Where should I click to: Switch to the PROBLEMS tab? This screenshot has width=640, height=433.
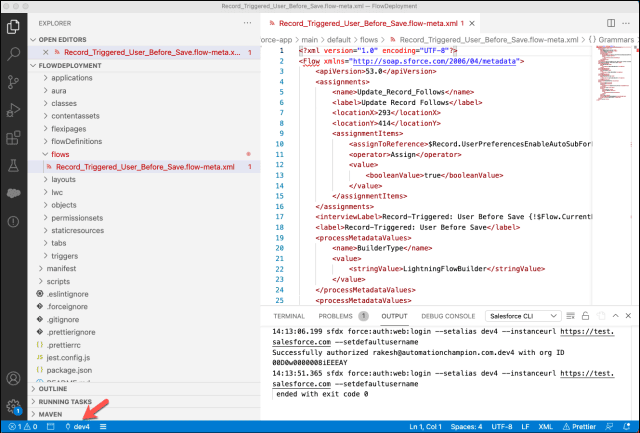(x=335, y=316)
